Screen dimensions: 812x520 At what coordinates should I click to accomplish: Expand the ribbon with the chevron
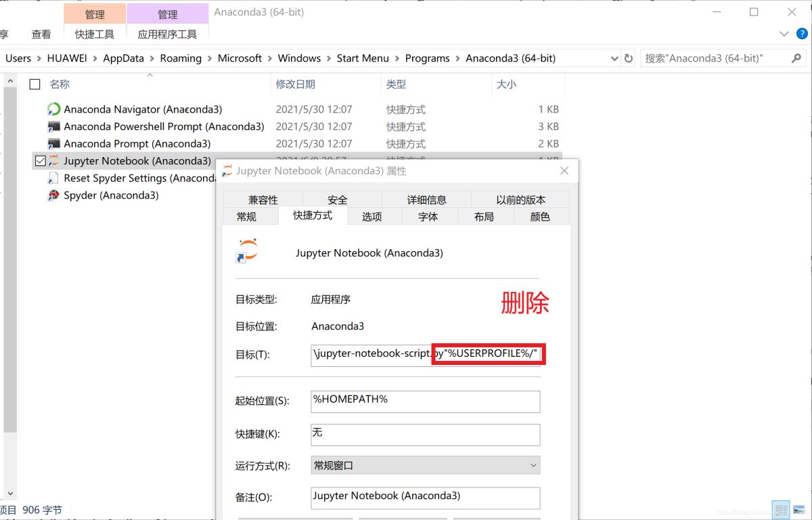[784, 34]
